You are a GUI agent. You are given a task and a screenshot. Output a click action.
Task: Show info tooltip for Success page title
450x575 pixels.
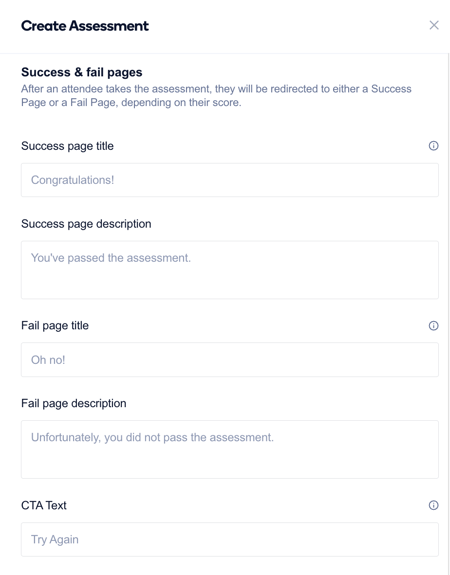pyautogui.click(x=433, y=146)
